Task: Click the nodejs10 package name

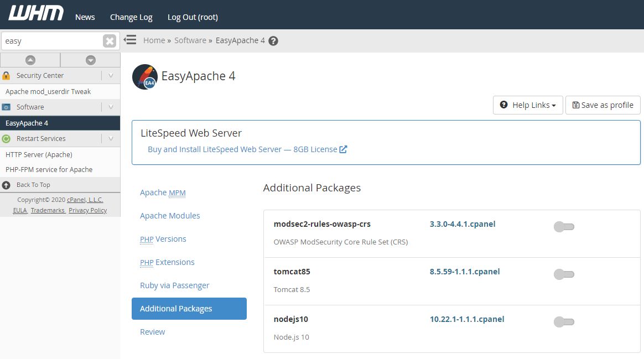Action: click(291, 320)
